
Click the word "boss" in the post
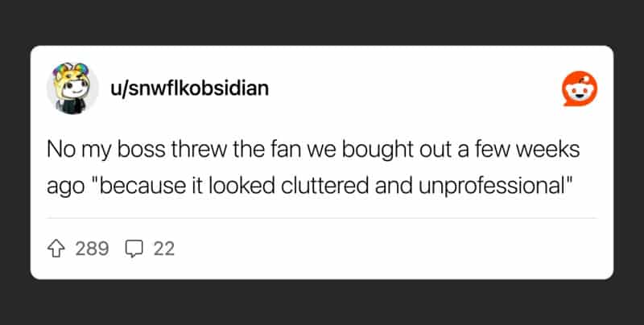[x=142, y=150]
